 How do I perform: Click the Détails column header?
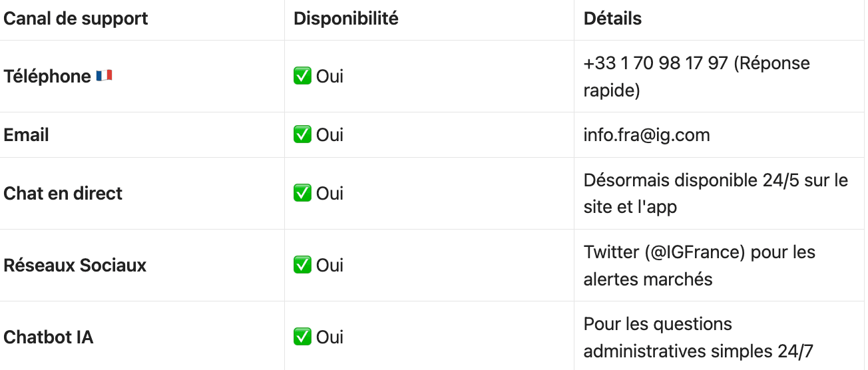(x=612, y=19)
